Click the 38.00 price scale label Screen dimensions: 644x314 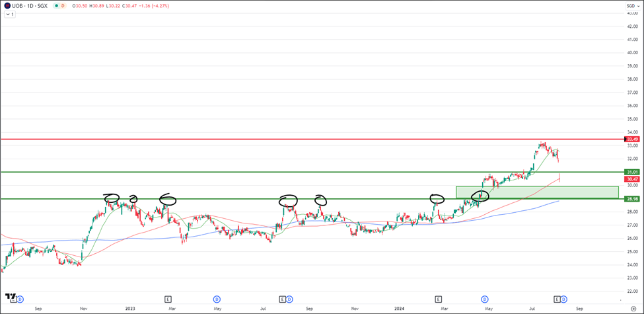tap(632, 79)
